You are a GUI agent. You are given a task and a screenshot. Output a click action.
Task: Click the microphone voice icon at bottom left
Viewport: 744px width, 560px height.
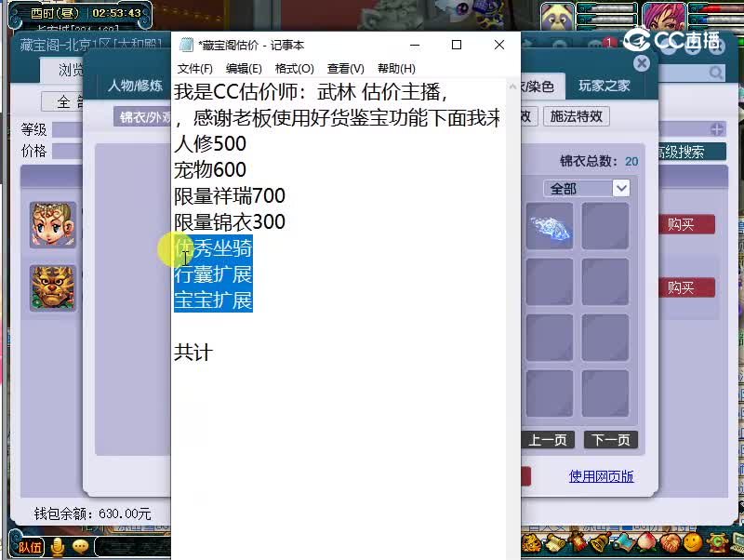(58, 547)
